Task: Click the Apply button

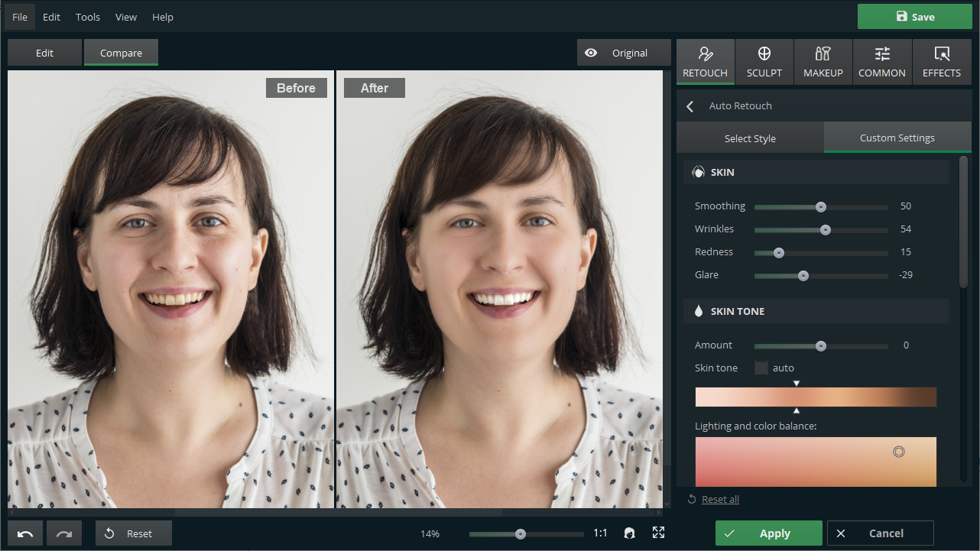Action: pos(769,533)
